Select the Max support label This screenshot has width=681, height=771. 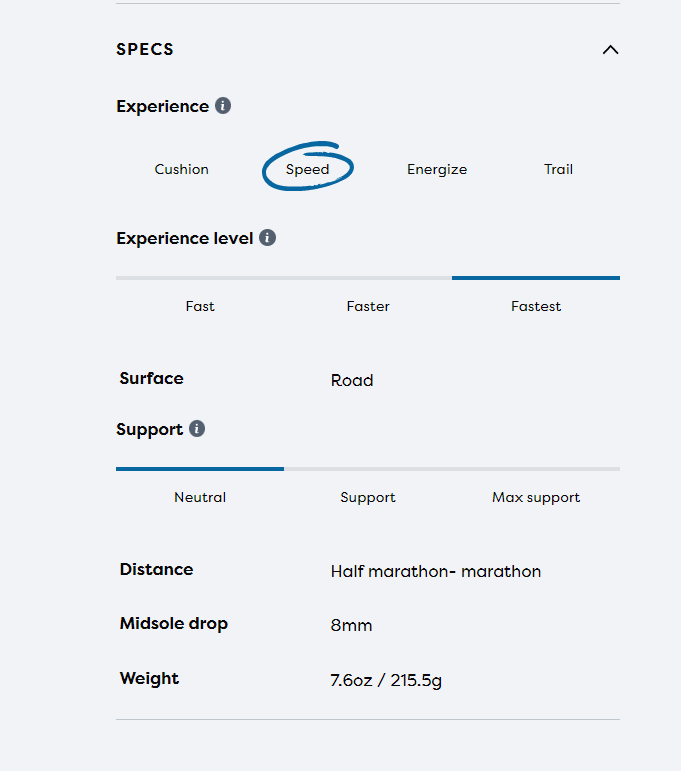[x=536, y=498]
